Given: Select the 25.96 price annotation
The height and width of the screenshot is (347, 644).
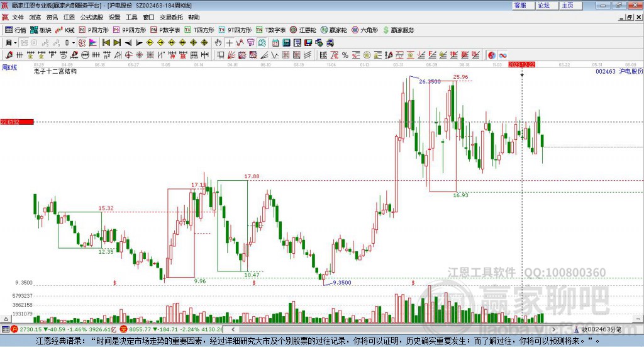Looking at the screenshot, I should click(x=460, y=77).
